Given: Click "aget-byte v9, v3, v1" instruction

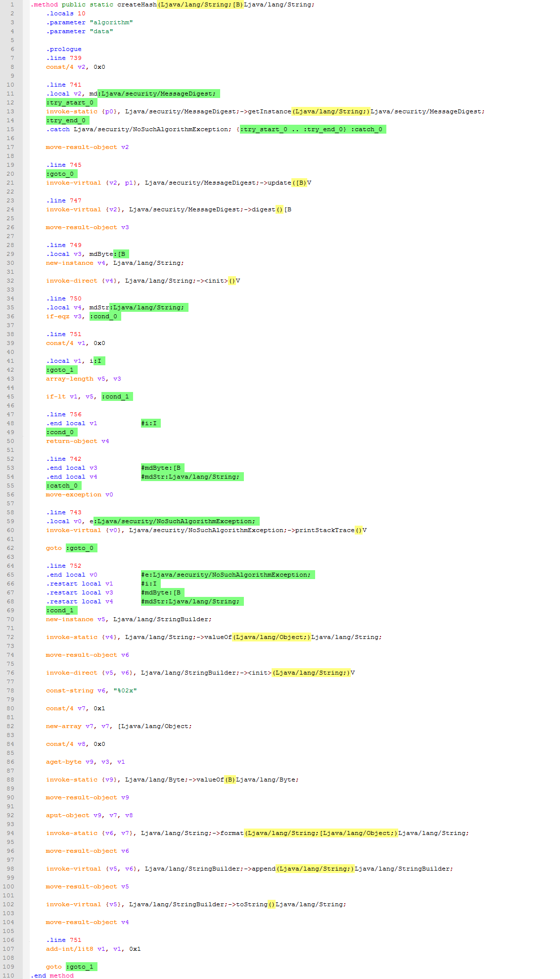Looking at the screenshot, I should (x=86, y=762).
